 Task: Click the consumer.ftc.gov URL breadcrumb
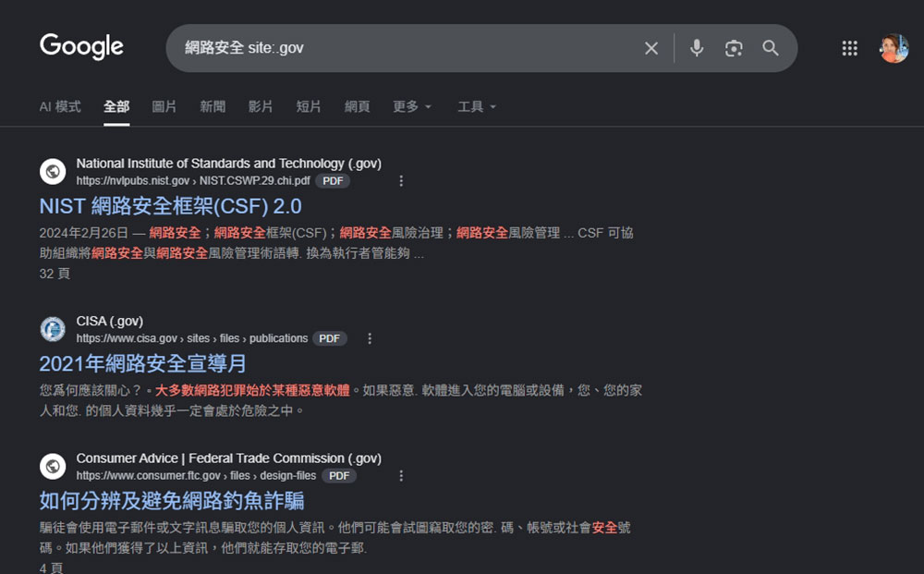coord(196,476)
